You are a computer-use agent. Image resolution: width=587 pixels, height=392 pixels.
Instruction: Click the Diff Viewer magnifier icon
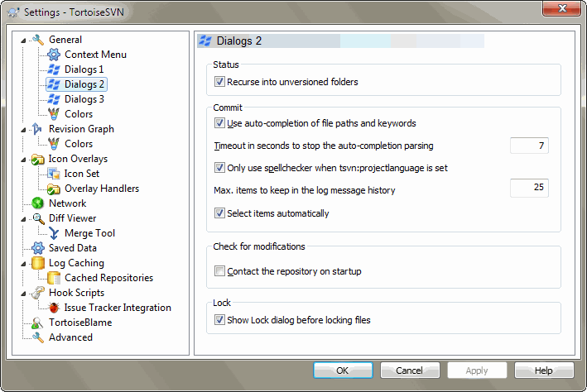pos(38,218)
